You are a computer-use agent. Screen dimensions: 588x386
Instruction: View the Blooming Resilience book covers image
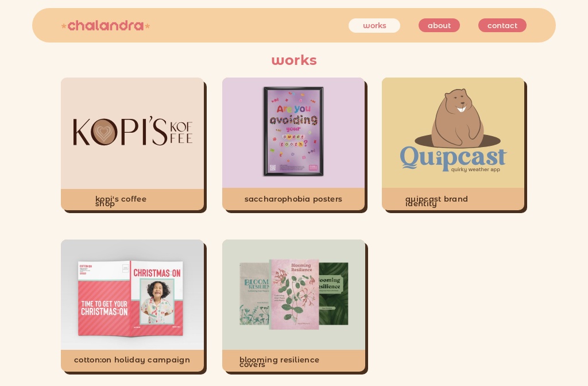(293, 295)
